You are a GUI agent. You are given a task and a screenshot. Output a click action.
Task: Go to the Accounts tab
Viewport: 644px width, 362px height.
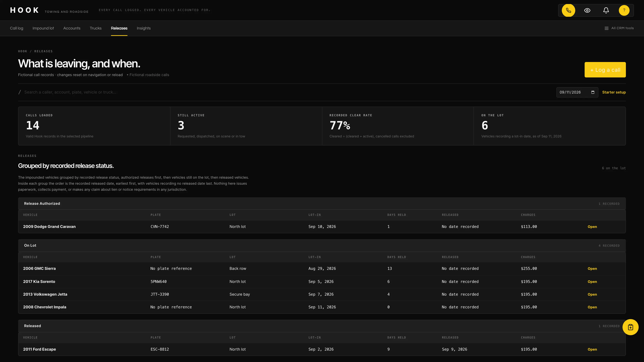(x=72, y=28)
